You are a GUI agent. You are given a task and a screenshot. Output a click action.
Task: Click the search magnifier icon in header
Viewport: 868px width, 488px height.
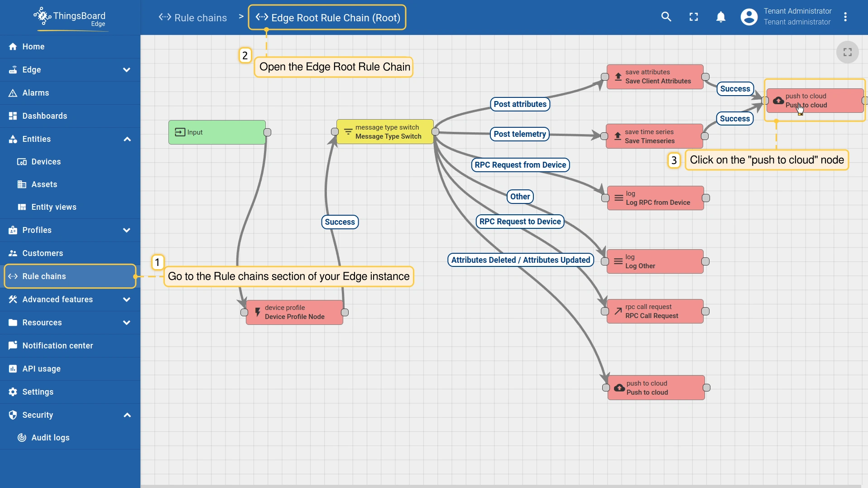(x=666, y=17)
